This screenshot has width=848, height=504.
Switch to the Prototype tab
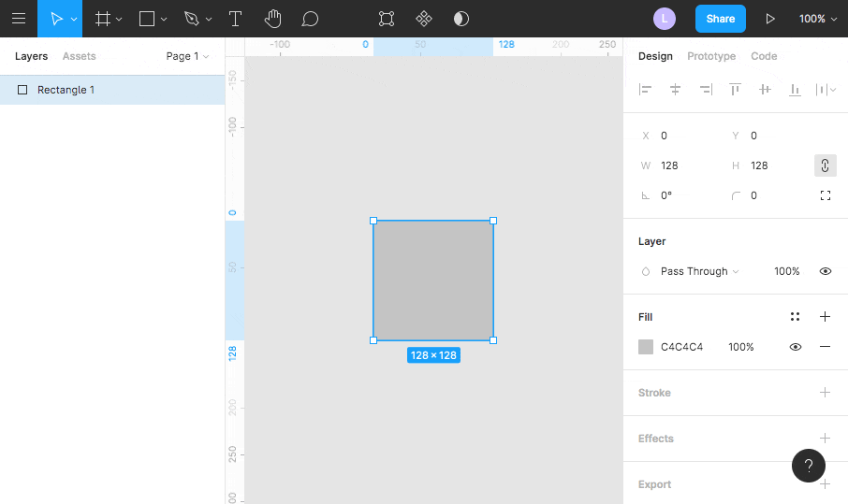tap(711, 56)
